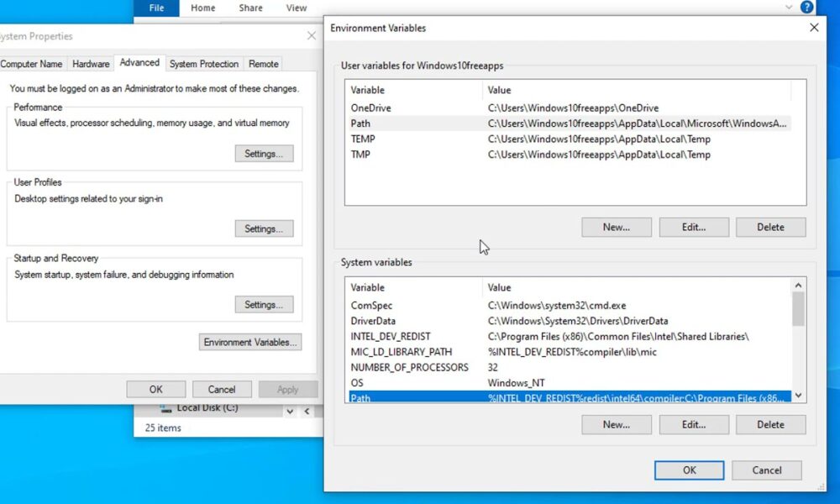Click the back navigation chevron in Explorer
840x504 pixels.
coord(307,410)
